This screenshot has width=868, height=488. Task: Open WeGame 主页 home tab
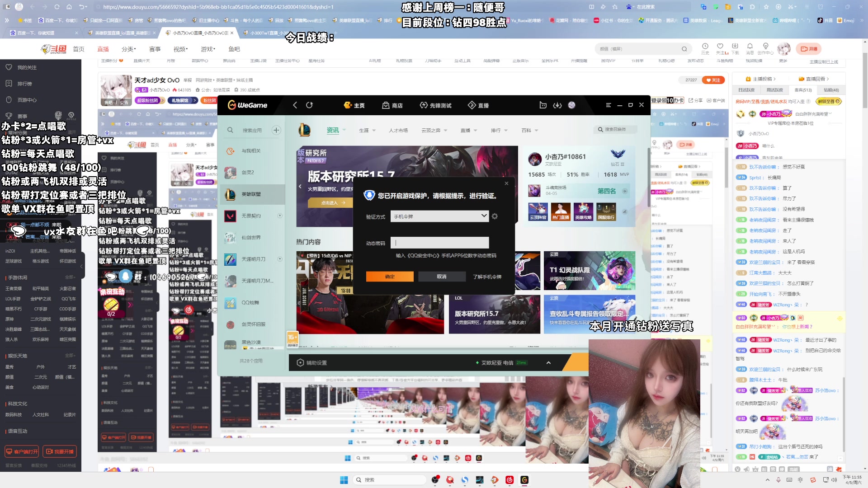354,105
